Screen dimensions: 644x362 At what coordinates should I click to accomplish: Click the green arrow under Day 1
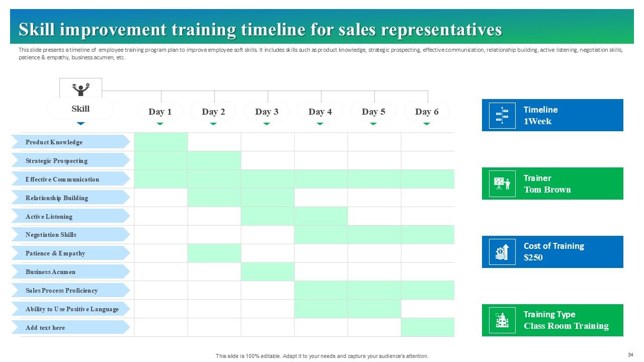pos(160,123)
